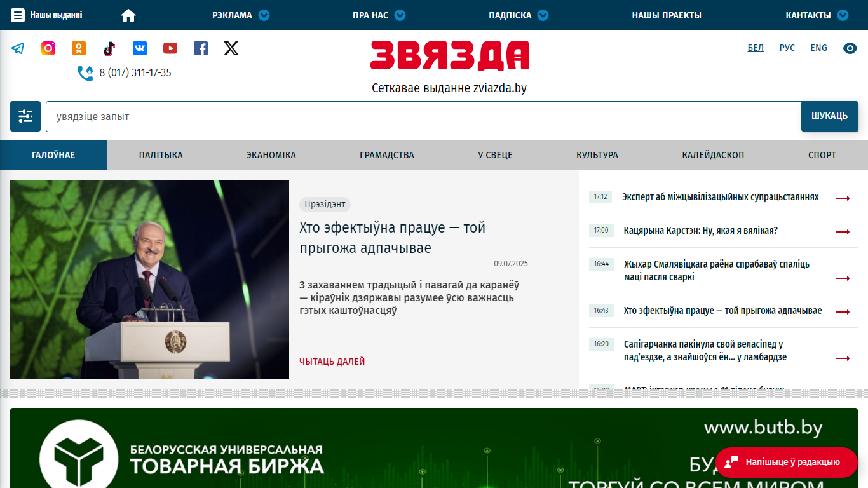Switch language to БЕЛ
This screenshot has width=868, height=488.
[x=756, y=48]
